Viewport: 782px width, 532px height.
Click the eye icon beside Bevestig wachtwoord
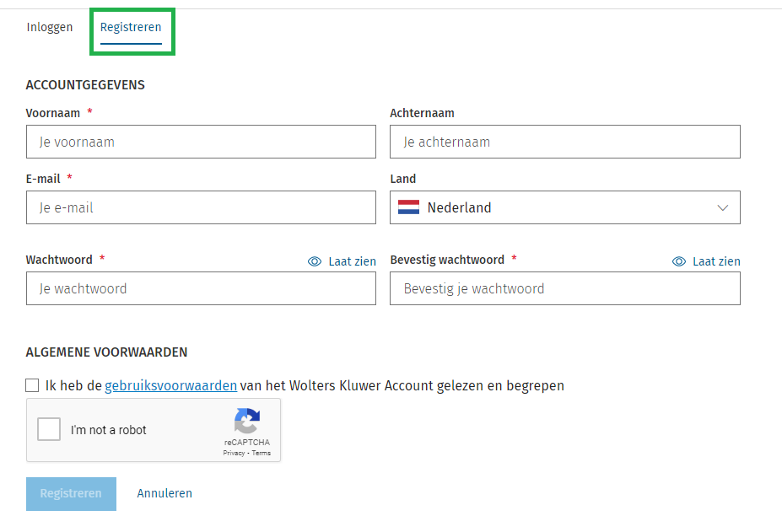click(678, 261)
